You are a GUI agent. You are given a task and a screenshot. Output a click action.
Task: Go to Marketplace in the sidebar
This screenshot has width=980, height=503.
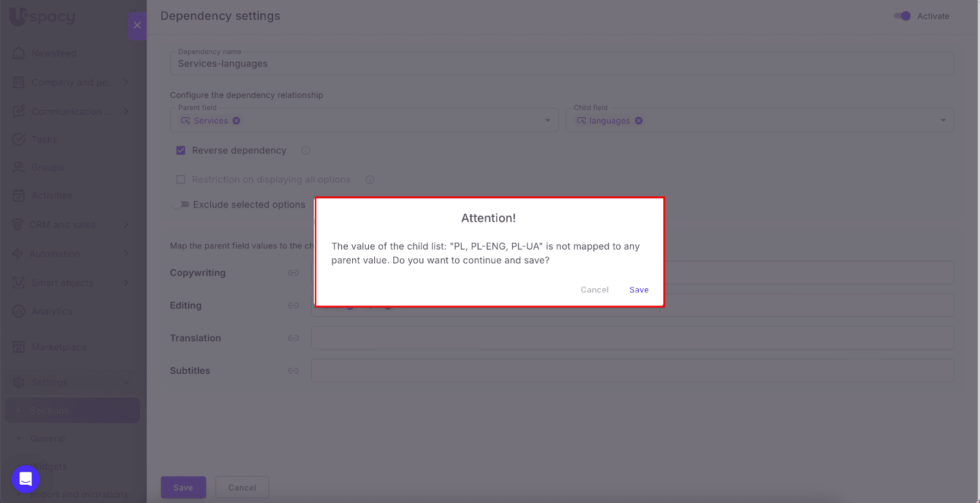(59, 347)
